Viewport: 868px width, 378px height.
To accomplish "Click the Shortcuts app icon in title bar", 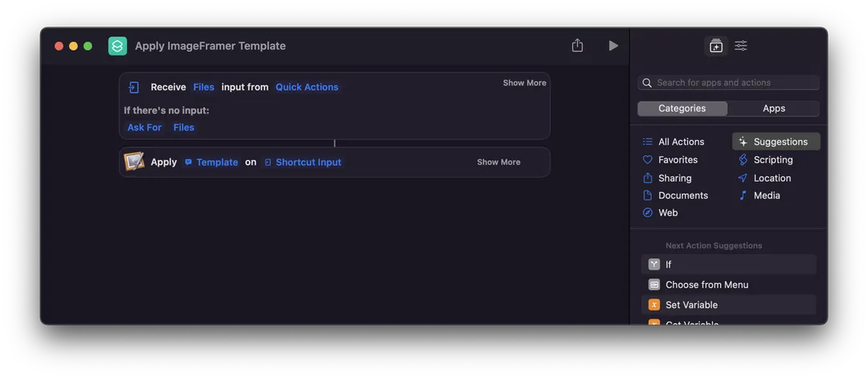I will coord(117,46).
